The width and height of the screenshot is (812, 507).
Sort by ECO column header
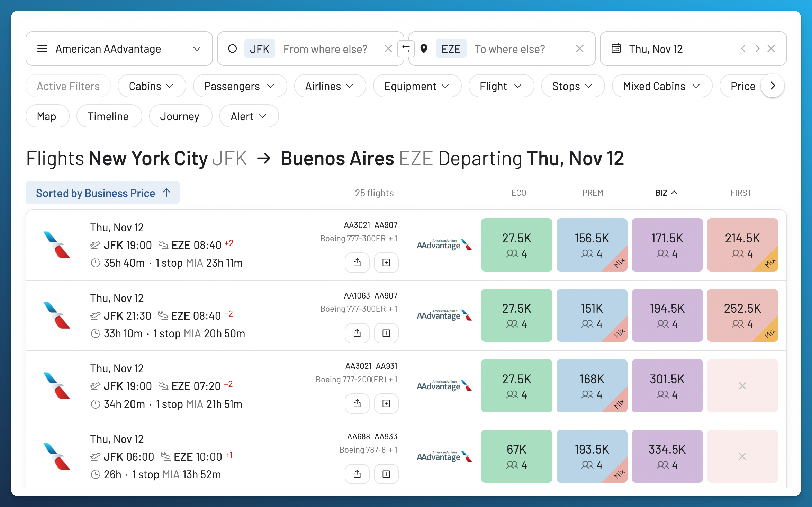(518, 193)
